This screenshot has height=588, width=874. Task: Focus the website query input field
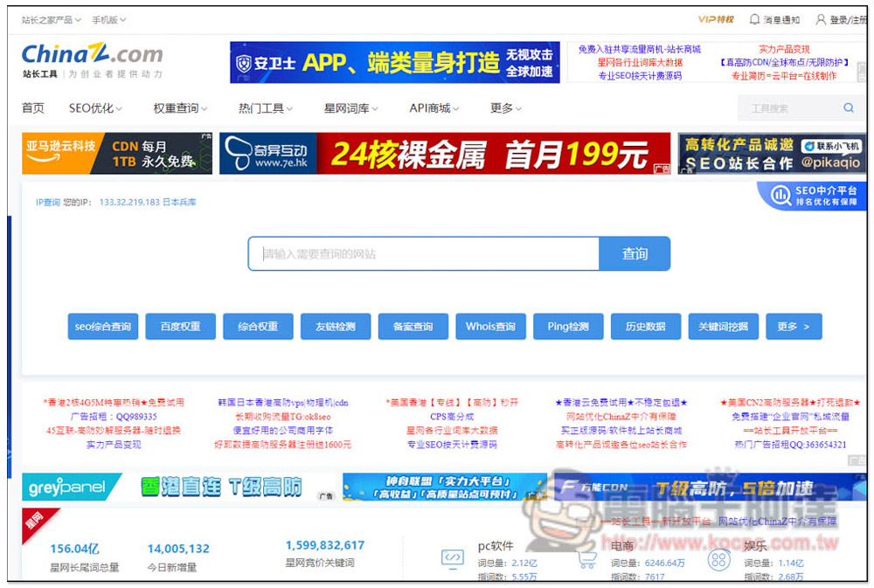pyautogui.click(x=424, y=254)
